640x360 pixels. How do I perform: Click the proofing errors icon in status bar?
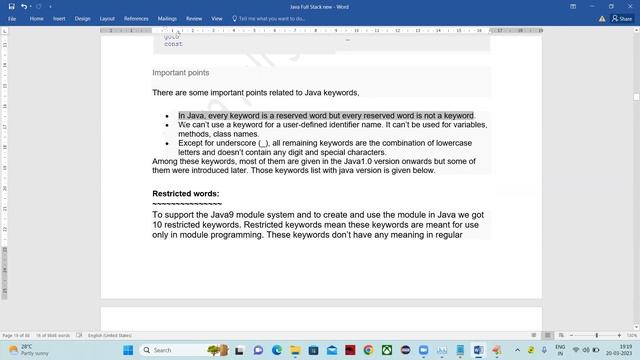pos(79,336)
